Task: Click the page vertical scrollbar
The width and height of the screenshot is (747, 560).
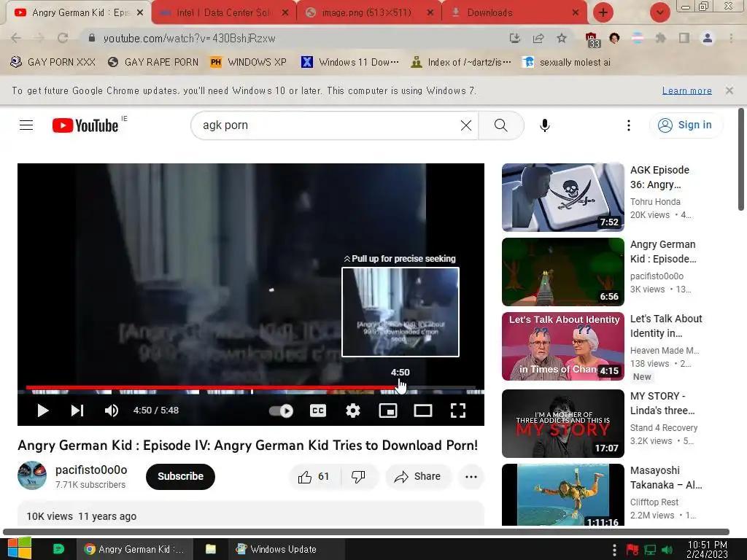Action: point(741,160)
